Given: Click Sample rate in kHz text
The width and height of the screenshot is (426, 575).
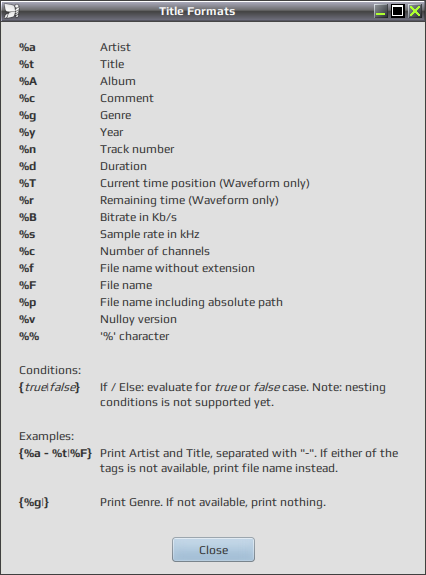Looking at the screenshot, I should click(x=150, y=234).
